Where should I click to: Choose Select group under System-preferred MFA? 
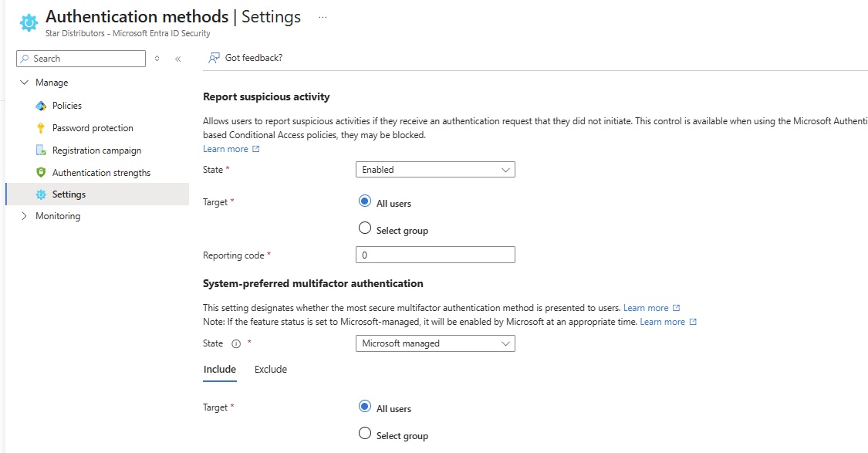tap(365, 434)
